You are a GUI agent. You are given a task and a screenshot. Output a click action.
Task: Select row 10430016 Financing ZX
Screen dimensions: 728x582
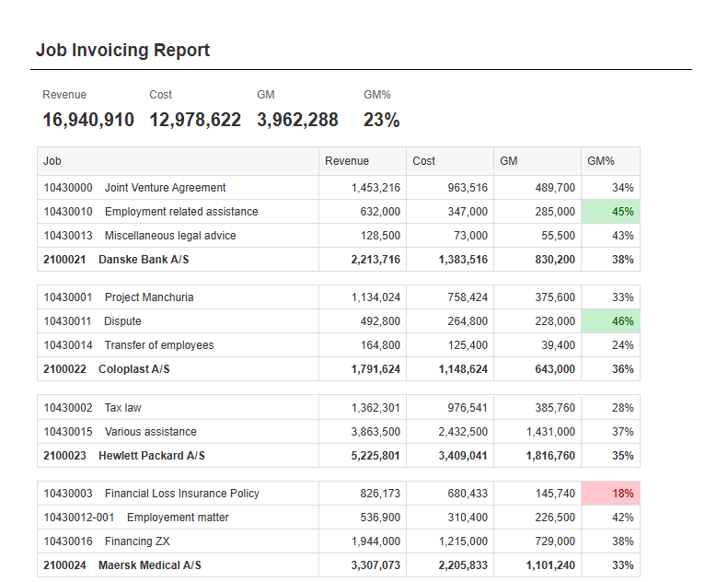tap(339, 541)
